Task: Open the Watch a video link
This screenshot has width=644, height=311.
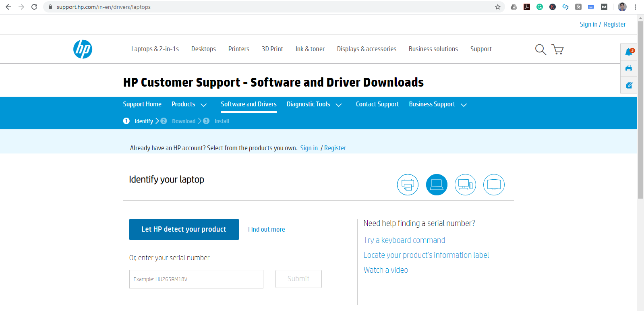Action: coord(386,270)
